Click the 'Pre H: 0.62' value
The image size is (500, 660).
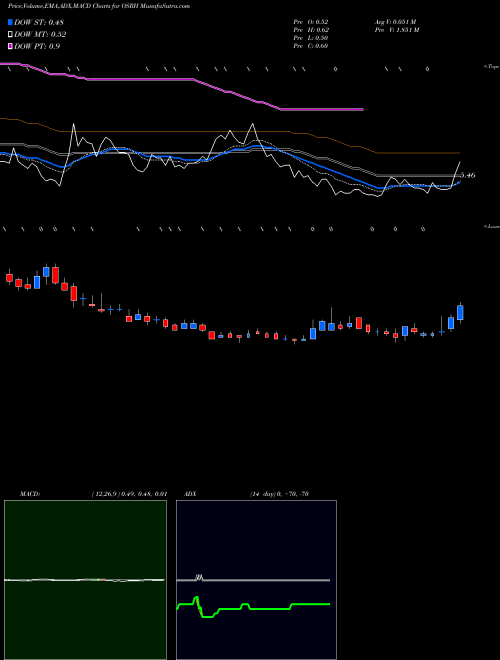[x=311, y=30]
